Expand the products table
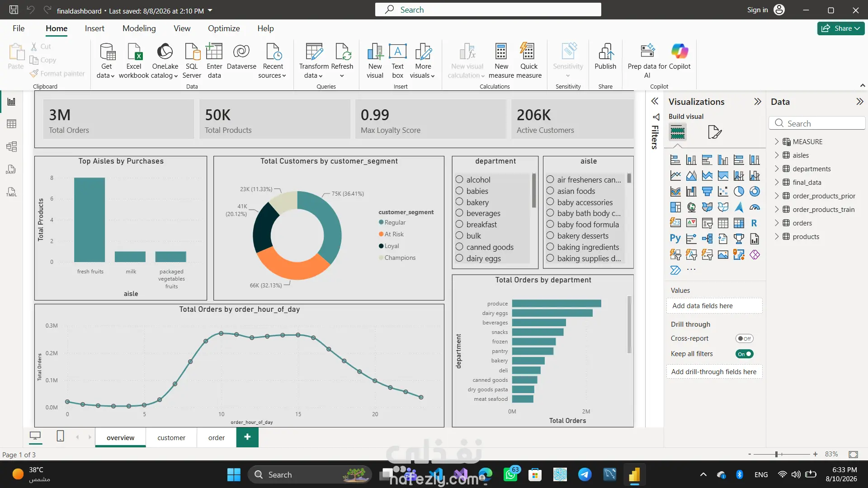The width and height of the screenshot is (868, 488). [x=777, y=236]
